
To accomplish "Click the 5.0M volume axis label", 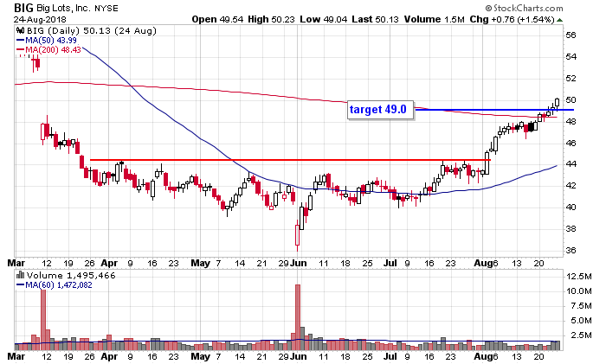I will [x=581, y=321].
